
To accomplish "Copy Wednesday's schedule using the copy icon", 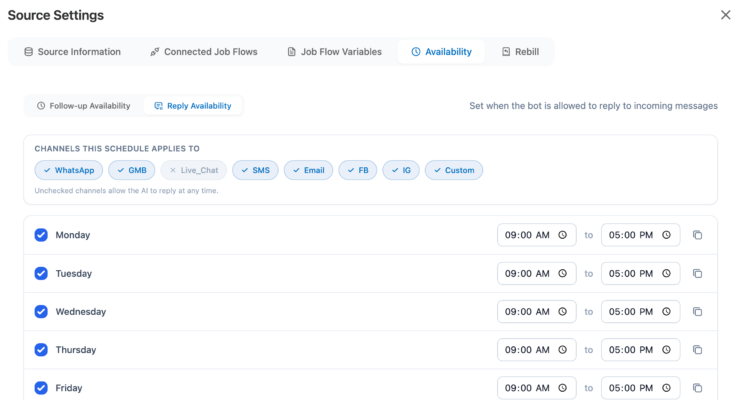I will (x=698, y=312).
